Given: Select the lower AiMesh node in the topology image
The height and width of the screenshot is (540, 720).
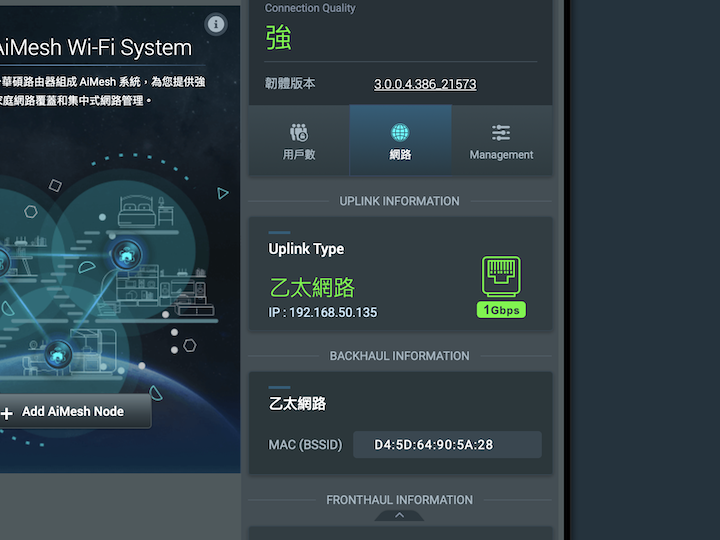Looking at the screenshot, I should click(58, 355).
